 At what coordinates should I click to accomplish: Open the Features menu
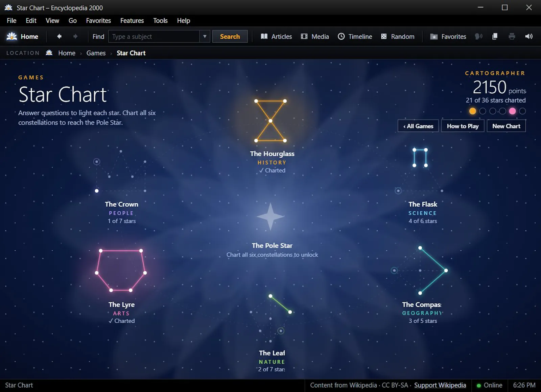point(132,21)
